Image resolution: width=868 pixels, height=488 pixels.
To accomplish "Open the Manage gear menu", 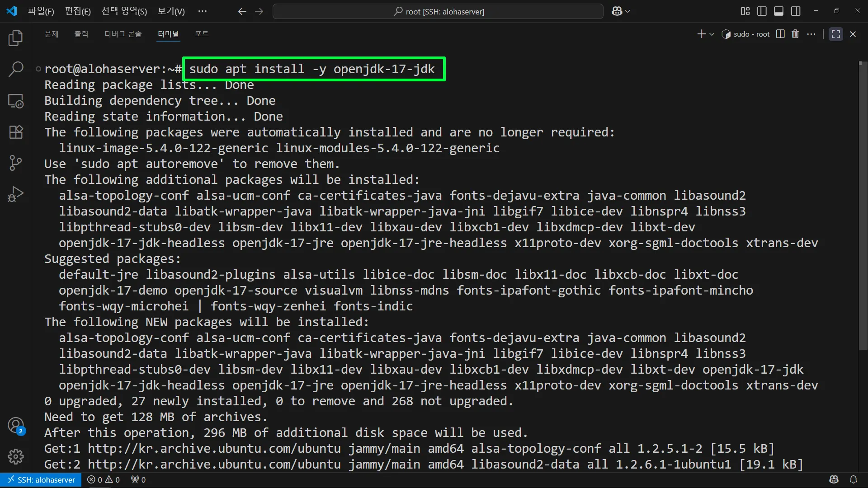I will tap(16, 456).
